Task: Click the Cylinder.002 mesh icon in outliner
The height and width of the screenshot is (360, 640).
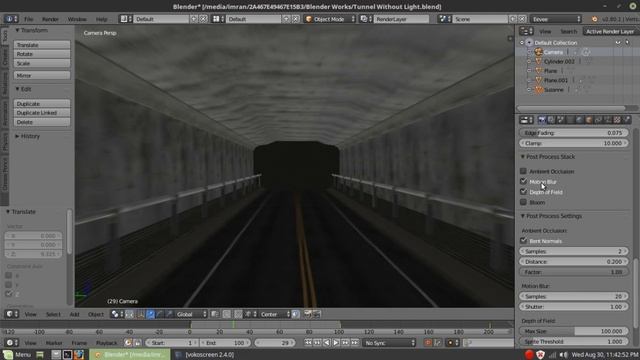Action: click(x=538, y=61)
